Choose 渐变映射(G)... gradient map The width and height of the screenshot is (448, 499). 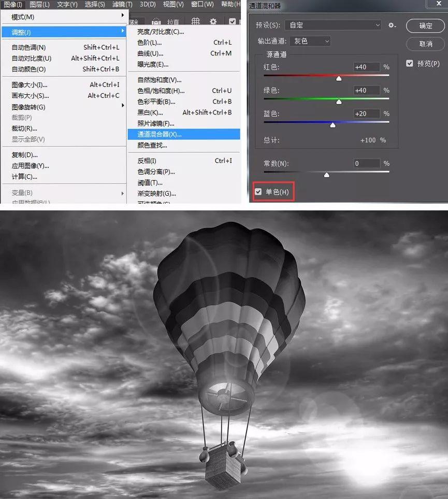pyautogui.click(x=184, y=193)
